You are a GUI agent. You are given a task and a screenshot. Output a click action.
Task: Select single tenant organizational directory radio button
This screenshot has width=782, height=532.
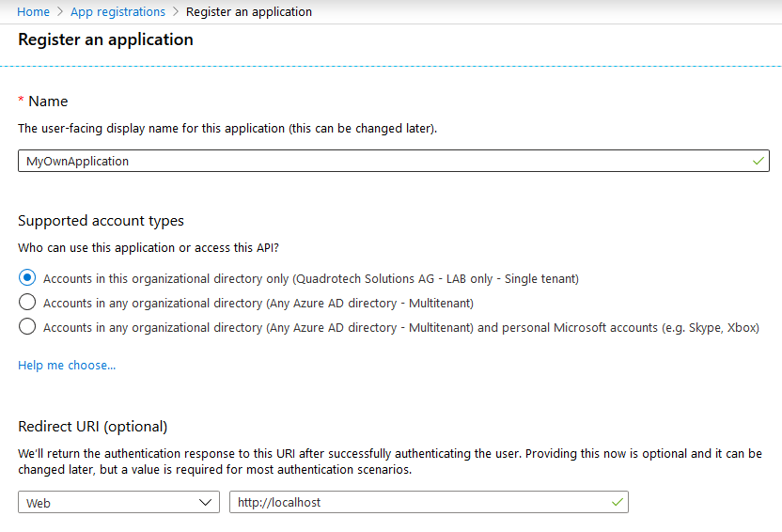pyautogui.click(x=27, y=277)
